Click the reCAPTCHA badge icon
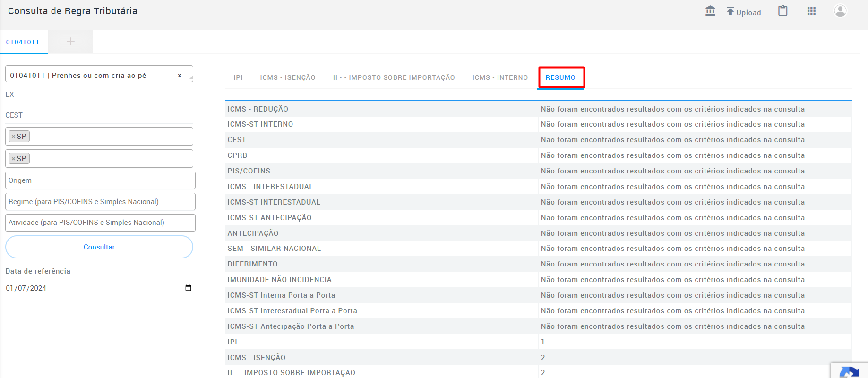Viewport: 868px width, 378px height. pyautogui.click(x=849, y=371)
